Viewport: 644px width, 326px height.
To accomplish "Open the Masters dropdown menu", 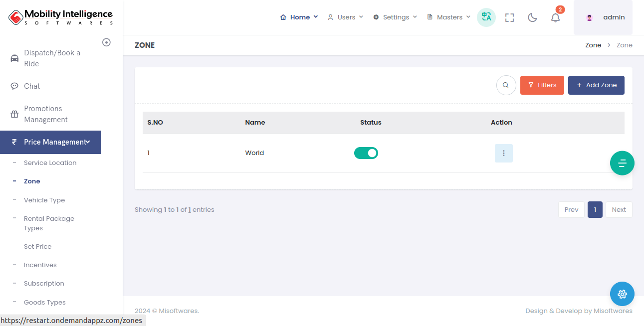I will click(448, 17).
